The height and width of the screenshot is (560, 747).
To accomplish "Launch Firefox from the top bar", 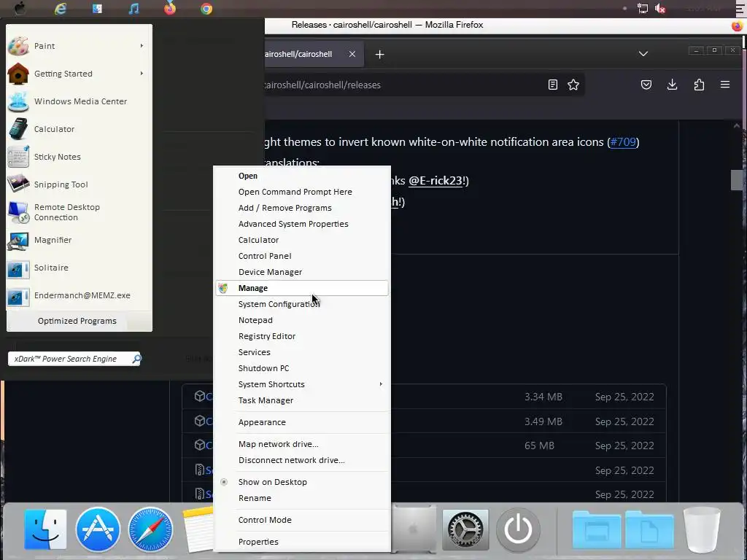I will [169, 8].
